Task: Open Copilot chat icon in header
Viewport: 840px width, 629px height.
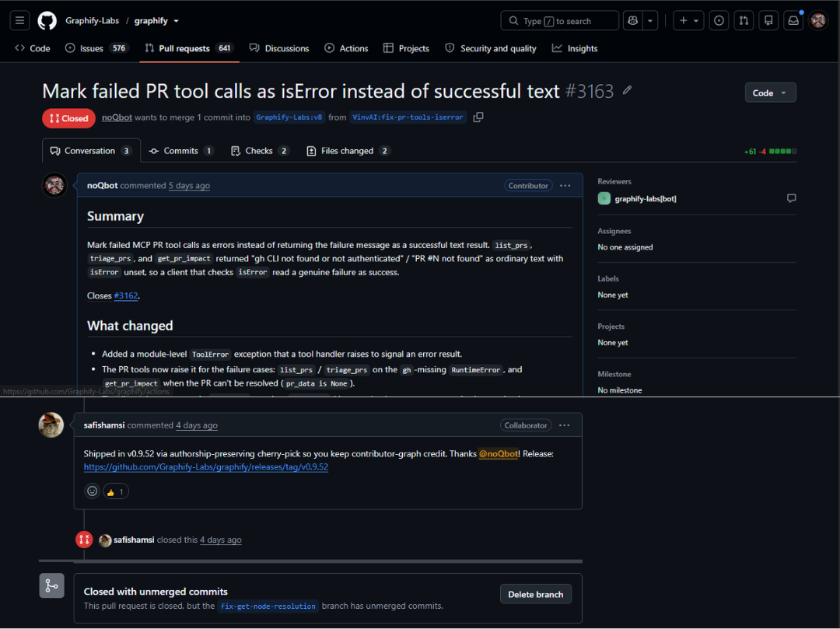Action: (632, 21)
